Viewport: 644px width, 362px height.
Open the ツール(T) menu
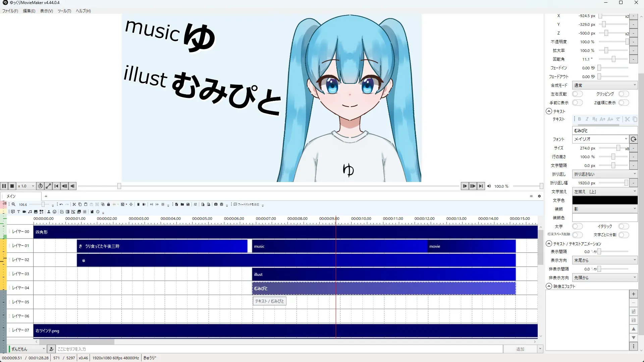point(64,11)
